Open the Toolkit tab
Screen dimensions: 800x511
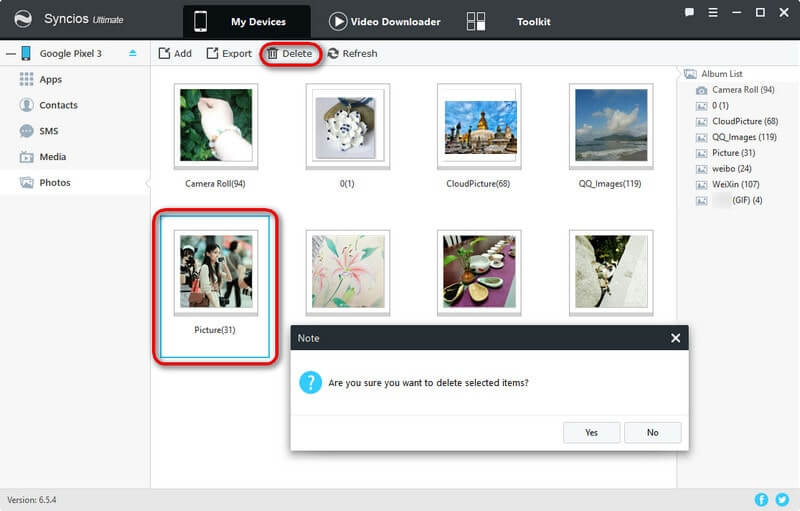pos(533,22)
